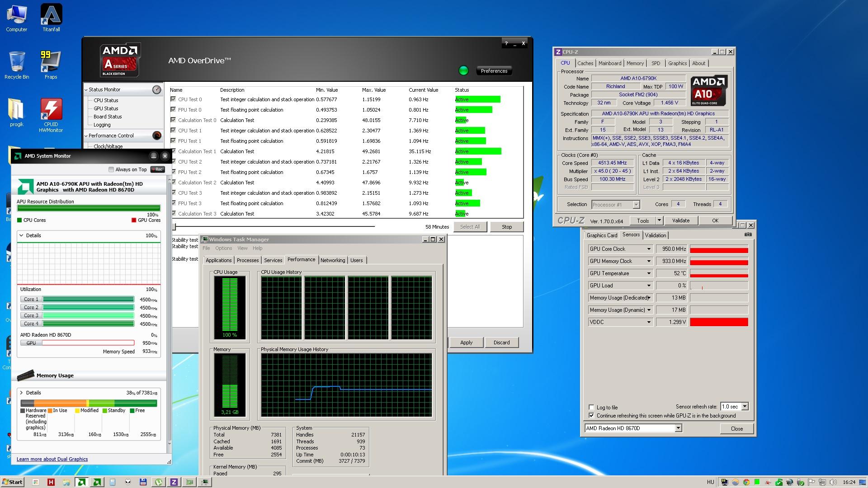868x488 pixels.
Task: Enable Always on Top in System Monitor
Action: [111, 169]
